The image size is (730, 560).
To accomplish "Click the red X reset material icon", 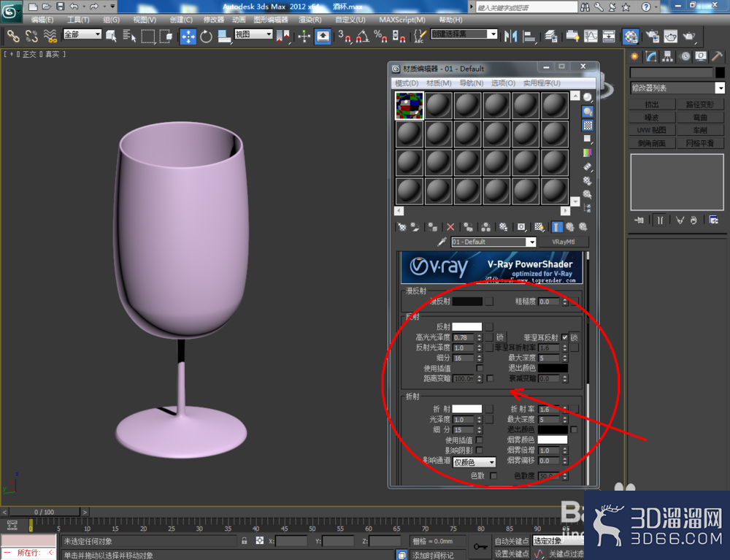I will tap(450, 227).
